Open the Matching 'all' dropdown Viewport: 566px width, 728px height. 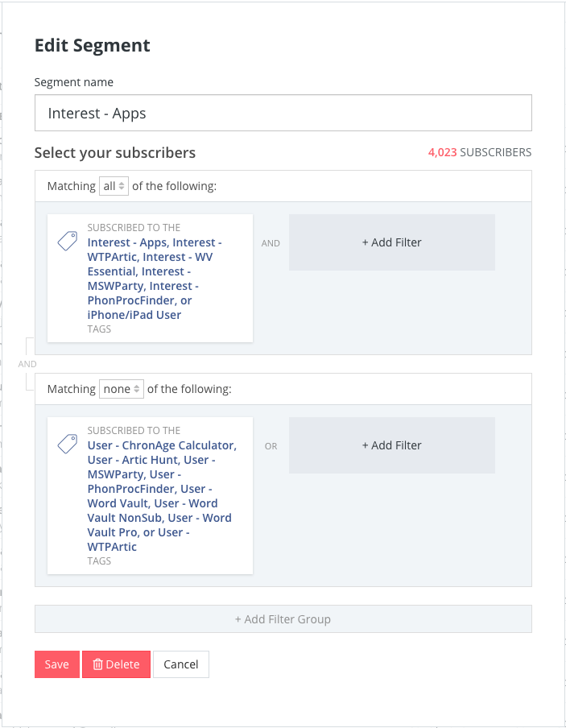(114, 186)
